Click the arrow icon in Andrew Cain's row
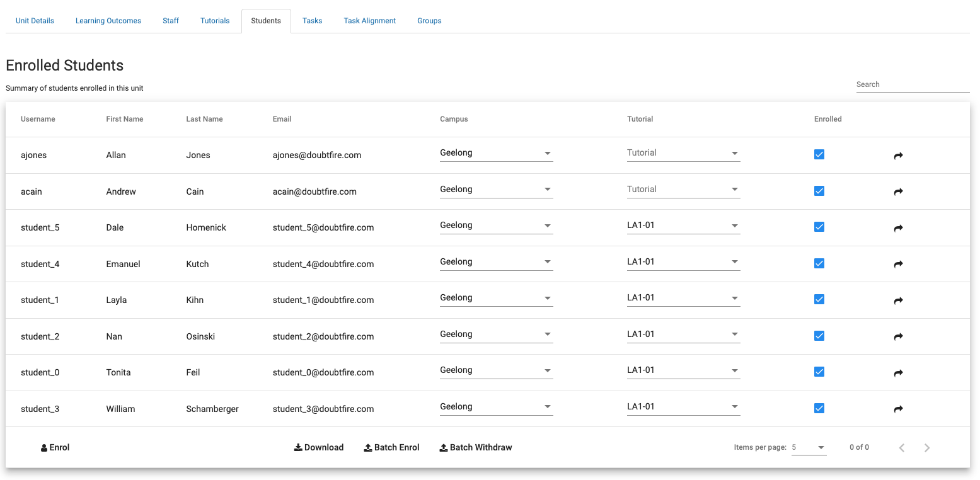 pyautogui.click(x=898, y=191)
